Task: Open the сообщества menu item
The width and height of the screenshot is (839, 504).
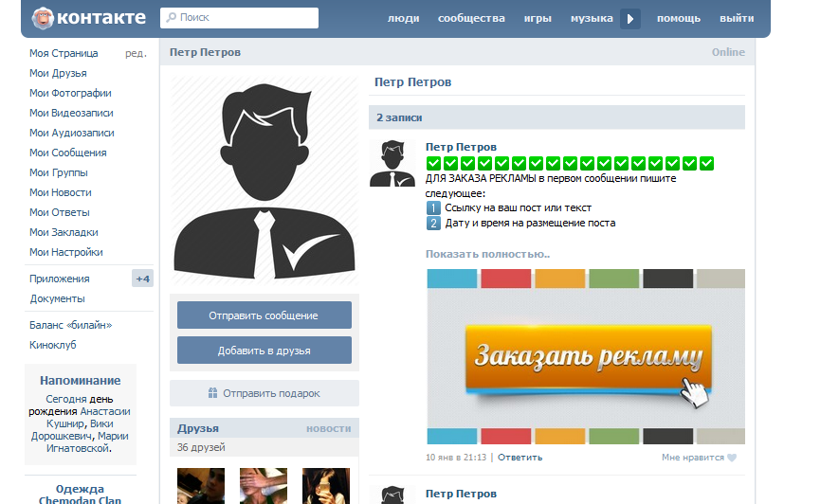Action: 471,18
